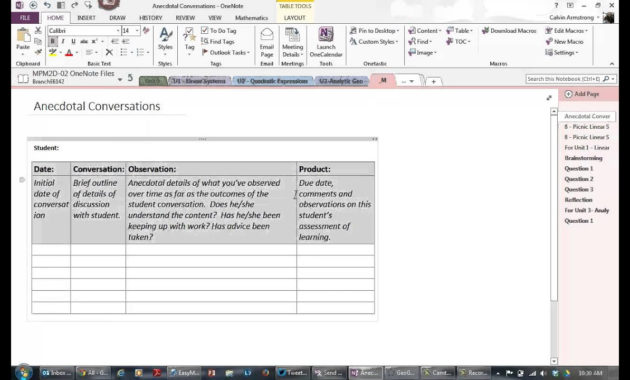Click the Macros Settings button
Image resolution: width=630 pixels, height=380 pixels.
click(x=562, y=52)
